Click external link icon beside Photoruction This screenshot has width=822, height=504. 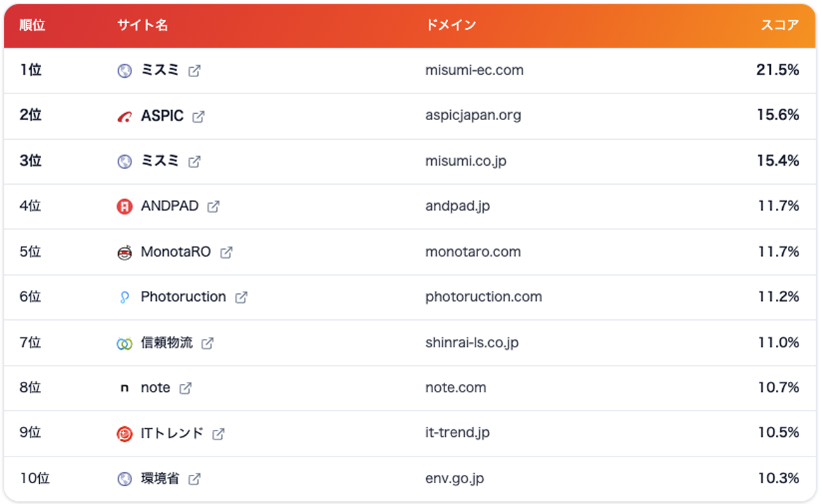[242, 297]
